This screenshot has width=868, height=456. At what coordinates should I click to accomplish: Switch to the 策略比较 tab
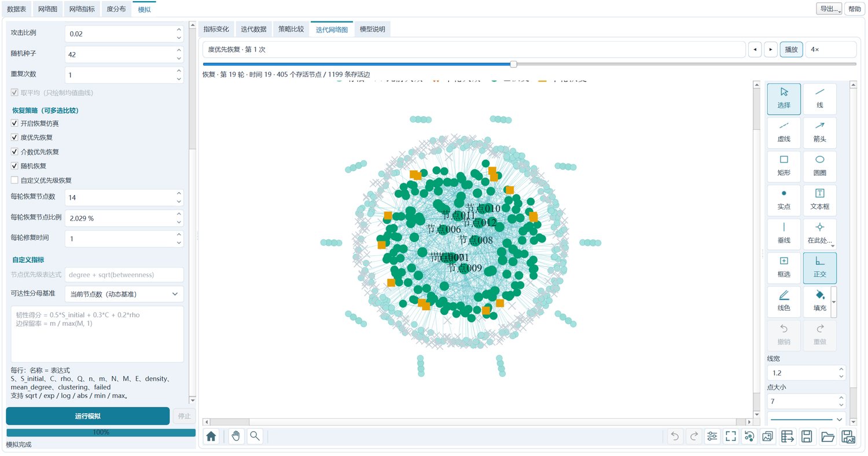click(291, 29)
